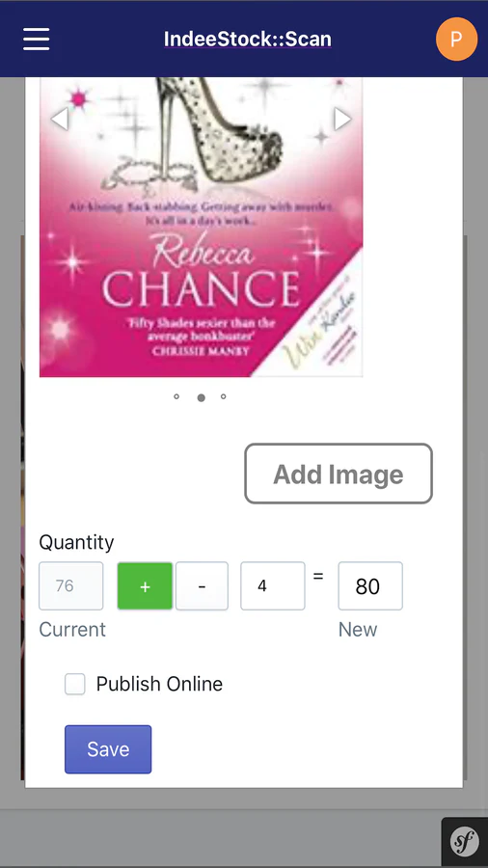Viewport: 488px width, 868px height.
Task: Switch to minus quantity mode button
Action: pos(202,586)
